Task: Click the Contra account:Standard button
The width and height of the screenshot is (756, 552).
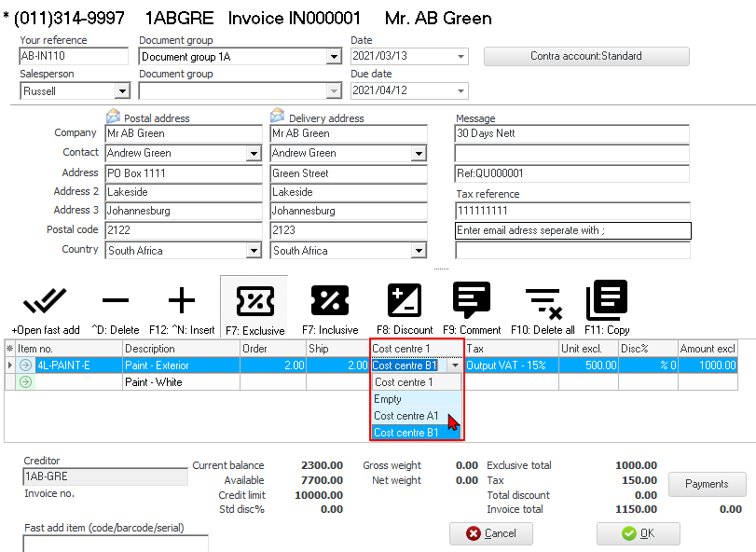Action: pos(586,56)
